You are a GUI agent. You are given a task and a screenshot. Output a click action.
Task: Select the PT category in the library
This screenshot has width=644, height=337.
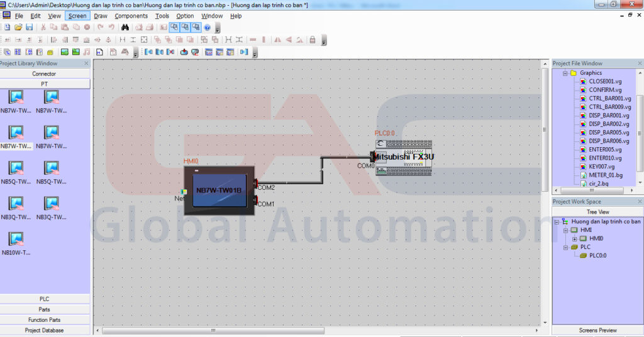tap(45, 84)
